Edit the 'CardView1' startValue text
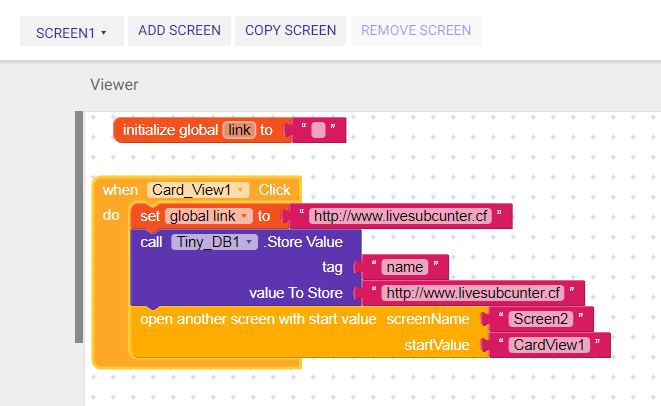Viewport: 661px width, 406px height. [549, 345]
